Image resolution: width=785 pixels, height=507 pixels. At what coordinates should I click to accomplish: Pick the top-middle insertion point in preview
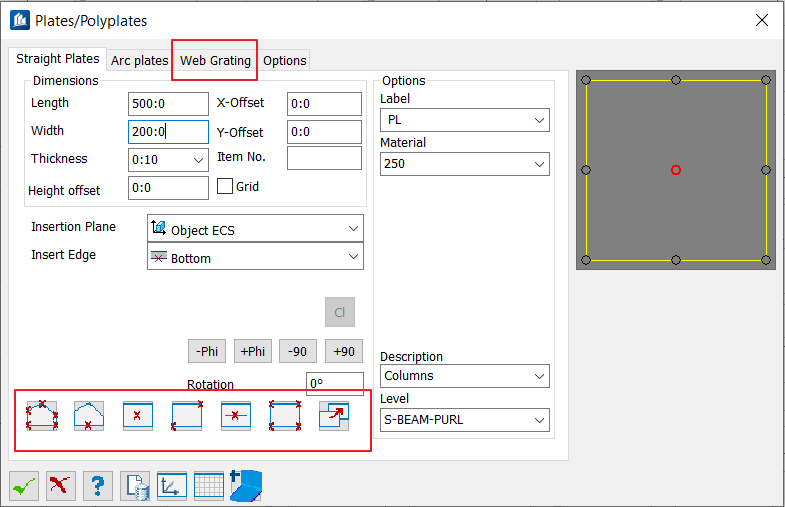pos(676,80)
